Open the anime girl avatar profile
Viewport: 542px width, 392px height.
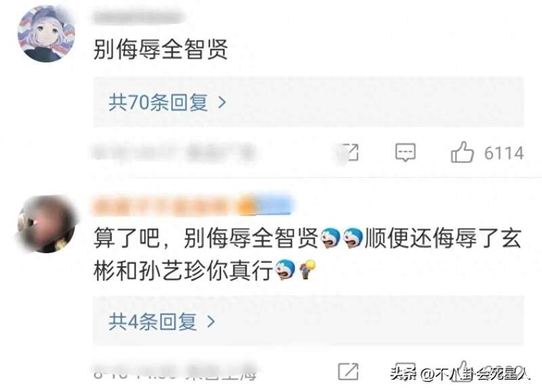pyautogui.click(x=47, y=34)
